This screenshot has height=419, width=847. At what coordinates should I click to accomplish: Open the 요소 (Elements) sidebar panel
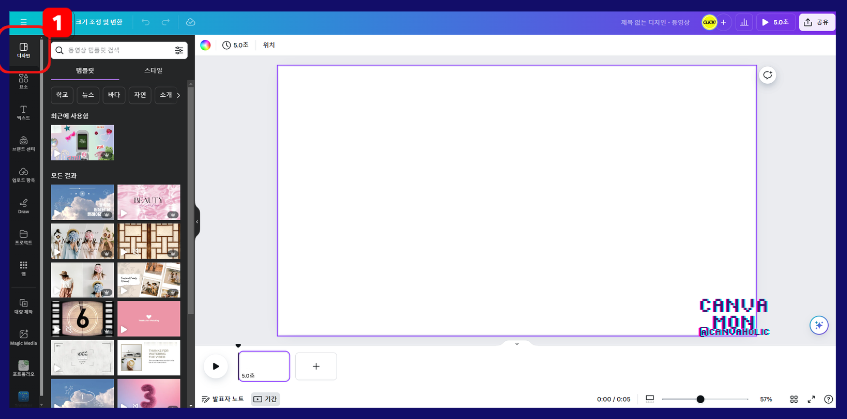pyautogui.click(x=23, y=82)
